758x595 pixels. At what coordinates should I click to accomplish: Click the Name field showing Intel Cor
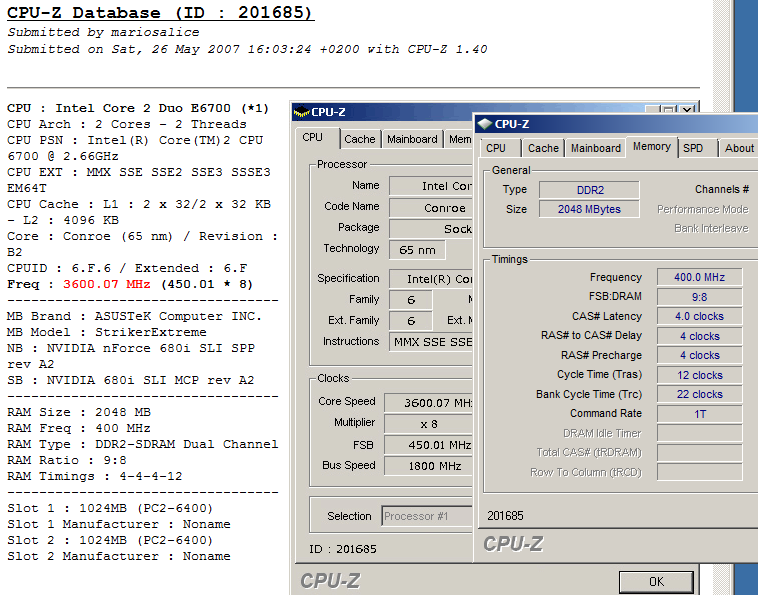pyautogui.click(x=431, y=186)
